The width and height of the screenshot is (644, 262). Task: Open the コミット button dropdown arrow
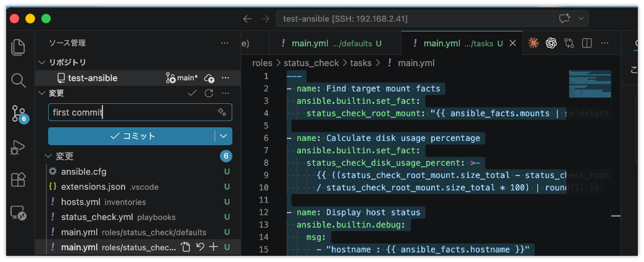[x=223, y=136]
